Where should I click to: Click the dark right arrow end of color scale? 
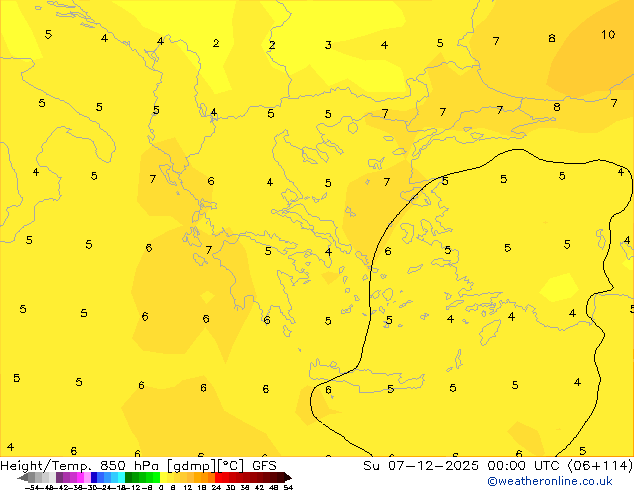[x=287, y=478]
